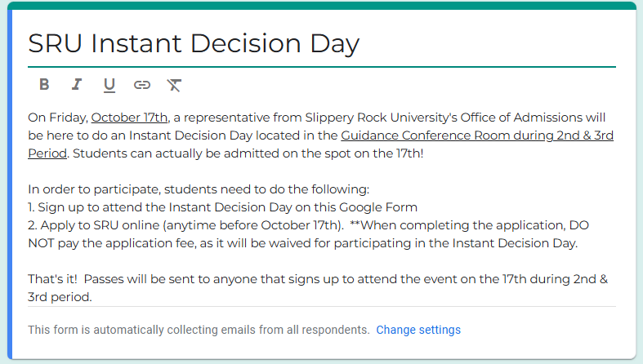Screen dimensions: 643x364
Task: Click the 'automatically collecting emails' notice text
Action: point(199,330)
